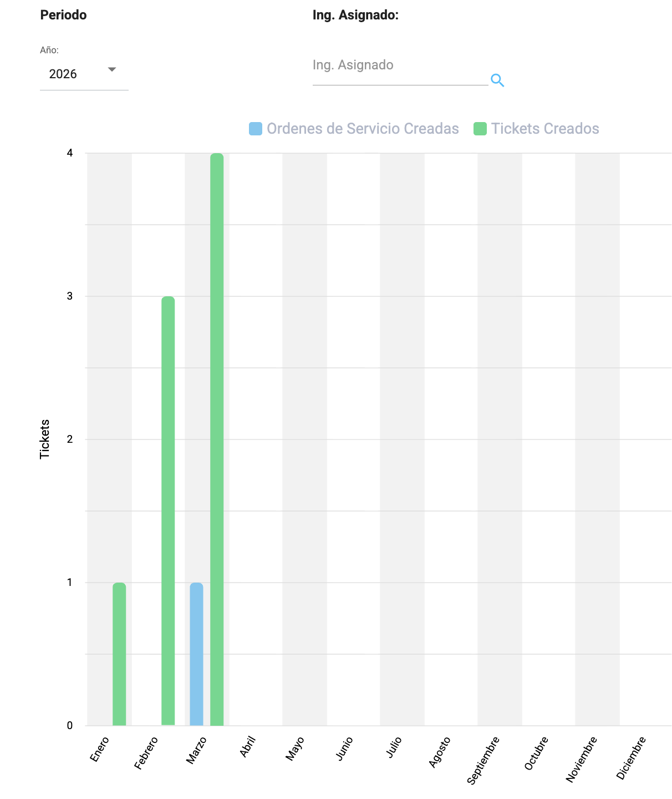The width and height of the screenshot is (672, 799).
Task: Toggle Ordenes de Servicio Creadas legend
Action: [x=363, y=129]
